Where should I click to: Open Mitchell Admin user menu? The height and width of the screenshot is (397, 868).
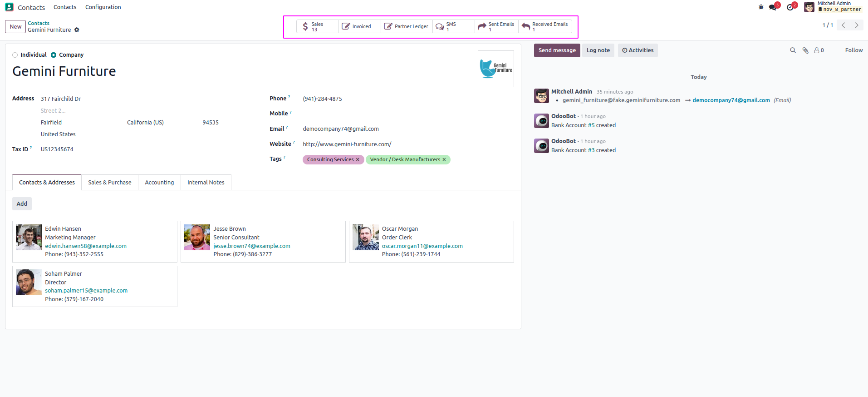tap(833, 7)
